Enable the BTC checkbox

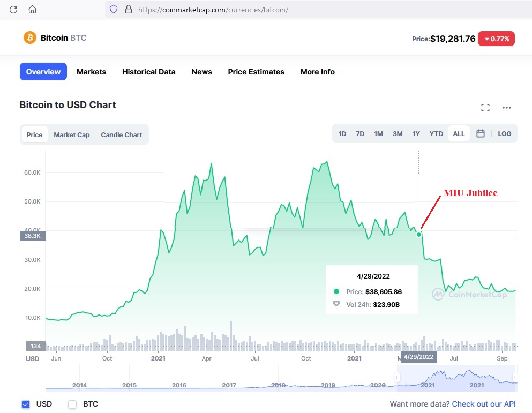click(x=72, y=404)
